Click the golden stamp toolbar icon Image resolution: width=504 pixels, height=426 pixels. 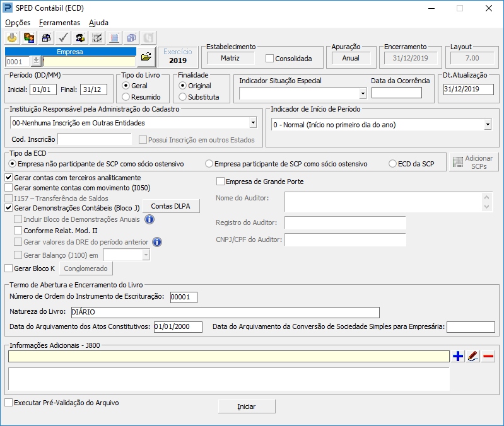(12, 38)
